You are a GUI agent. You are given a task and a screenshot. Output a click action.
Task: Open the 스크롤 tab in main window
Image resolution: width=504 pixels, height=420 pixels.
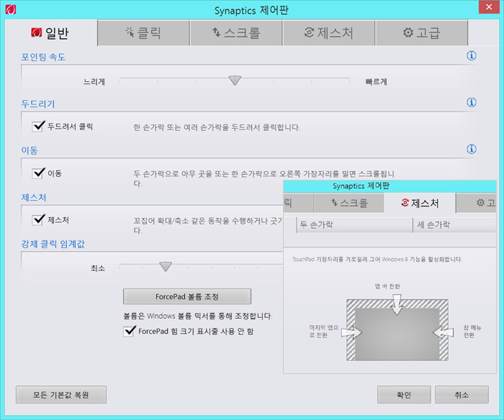(x=236, y=33)
